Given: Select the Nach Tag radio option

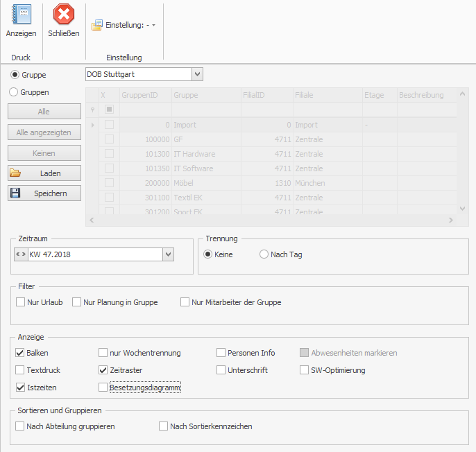Looking at the screenshot, I should click(x=264, y=254).
